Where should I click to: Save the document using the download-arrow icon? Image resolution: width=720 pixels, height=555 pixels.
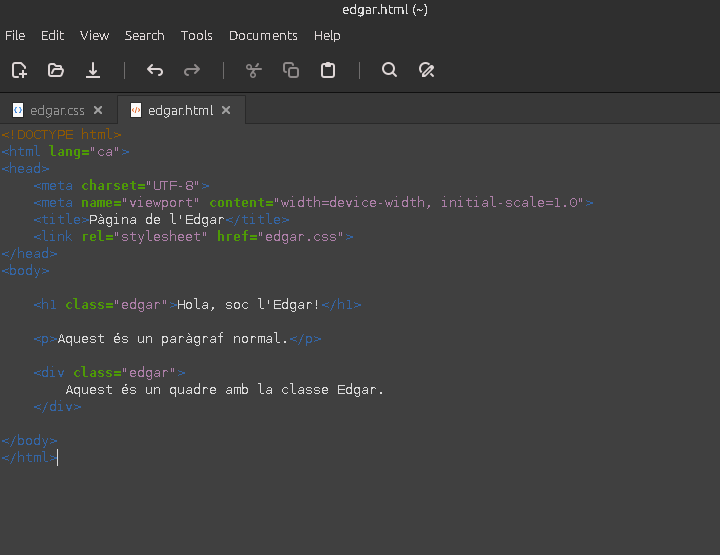click(93, 70)
